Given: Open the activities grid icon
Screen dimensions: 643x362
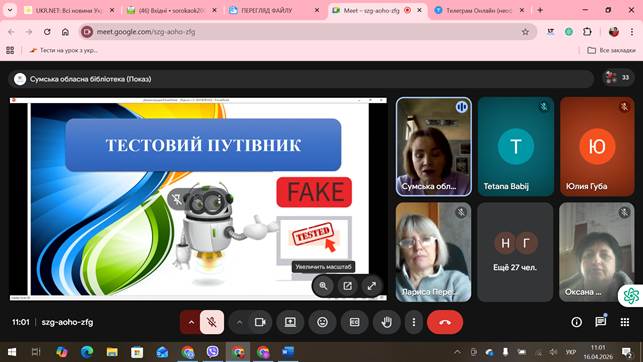Looking at the screenshot, I should click(625, 322).
